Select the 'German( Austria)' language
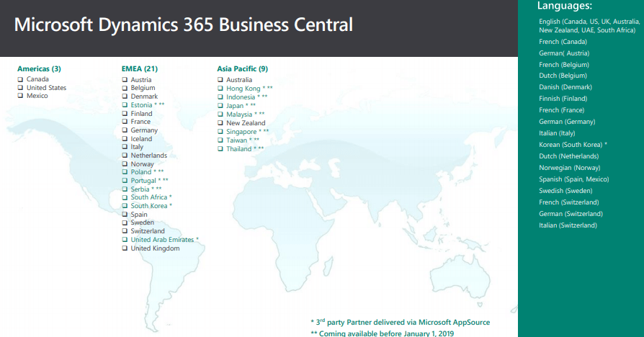 coord(564,53)
